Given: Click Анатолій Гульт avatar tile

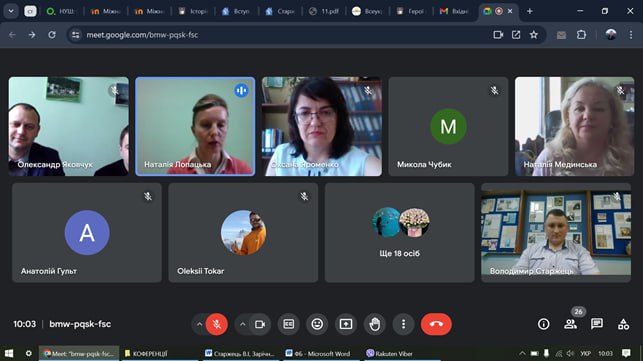Looking at the screenshot, I should point(87,233).
